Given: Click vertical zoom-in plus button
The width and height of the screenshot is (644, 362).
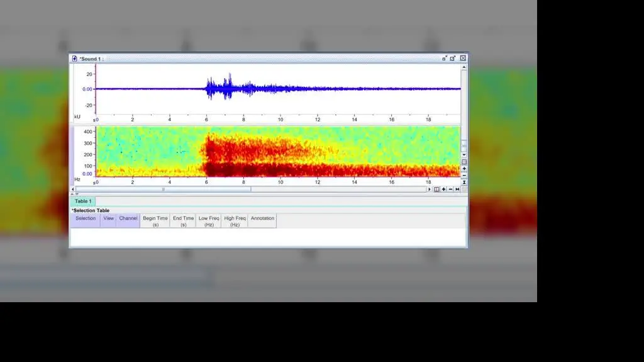Looking at the screenshot, I should tap(464, 169).
